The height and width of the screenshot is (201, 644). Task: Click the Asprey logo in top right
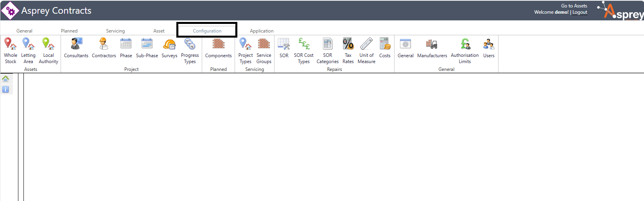coord(622,11)
